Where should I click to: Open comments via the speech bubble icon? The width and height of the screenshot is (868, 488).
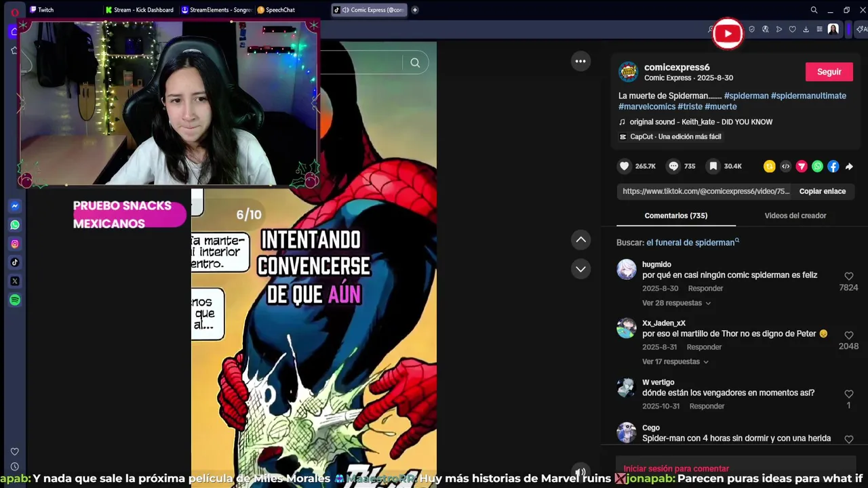[x=673, y=166]
